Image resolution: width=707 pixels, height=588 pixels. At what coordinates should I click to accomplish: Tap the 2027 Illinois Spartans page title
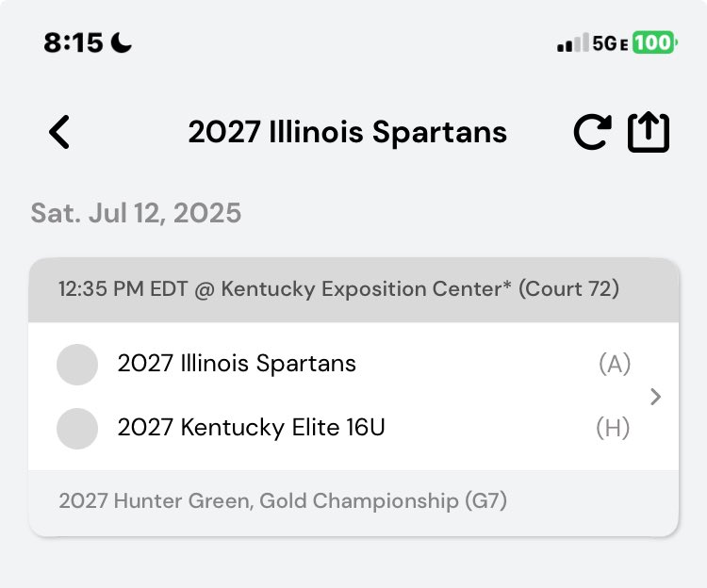pyautogui.click(x=347, y=133)
